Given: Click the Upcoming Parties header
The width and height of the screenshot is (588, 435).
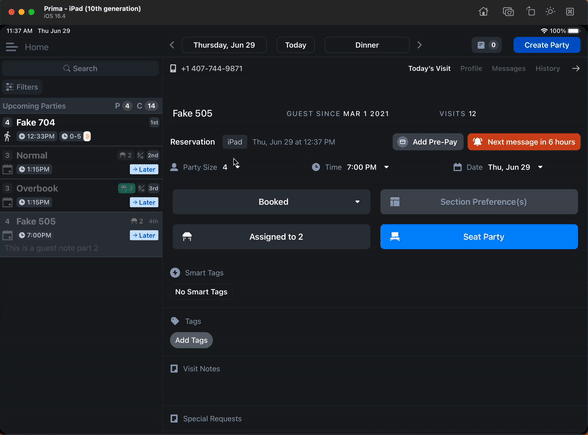Looking at the screenshot, I should pyautogui.click(x=81, y=106).
